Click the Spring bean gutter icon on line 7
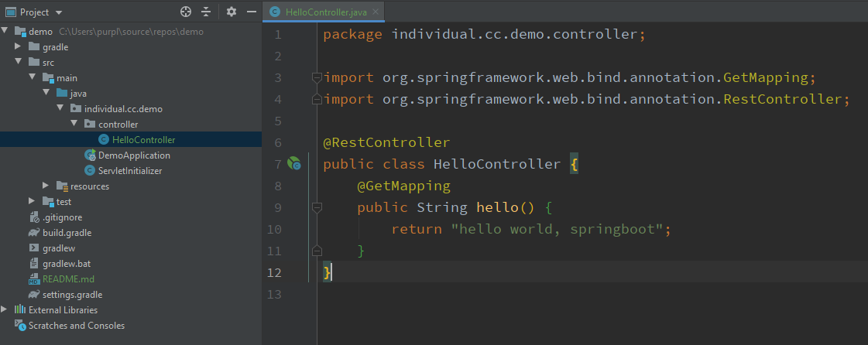 (x=294, y=164)
